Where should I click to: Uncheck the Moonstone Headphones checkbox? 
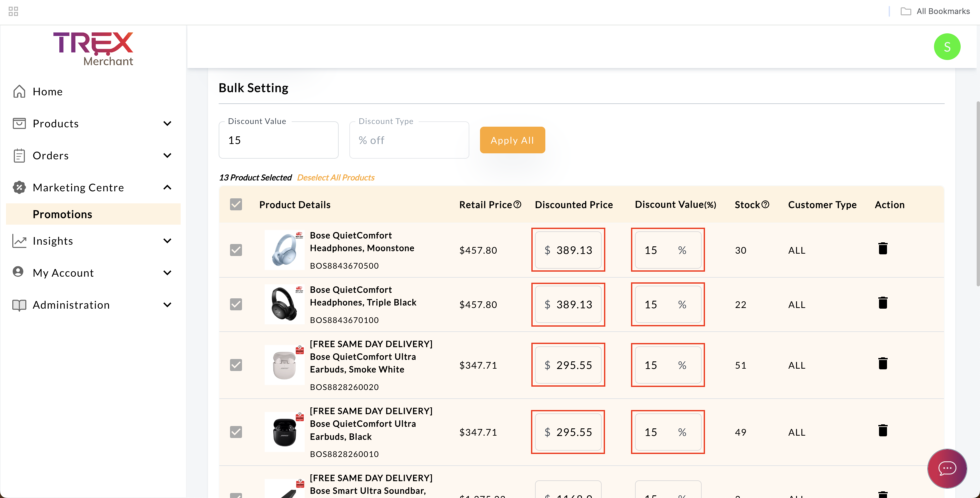pos(236,250)
